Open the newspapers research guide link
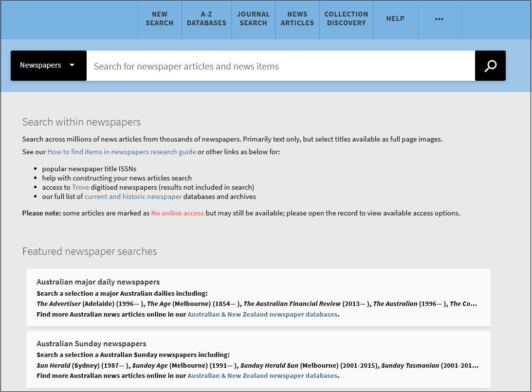 pyautogui.click(x=122, y=152)
